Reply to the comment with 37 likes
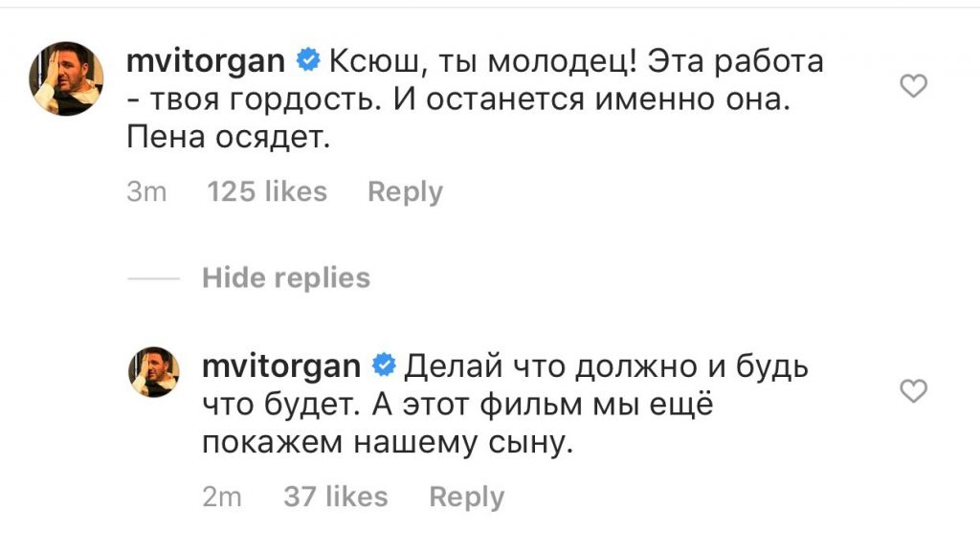Viewport: 980px width, 552px height. coord(466,497)
